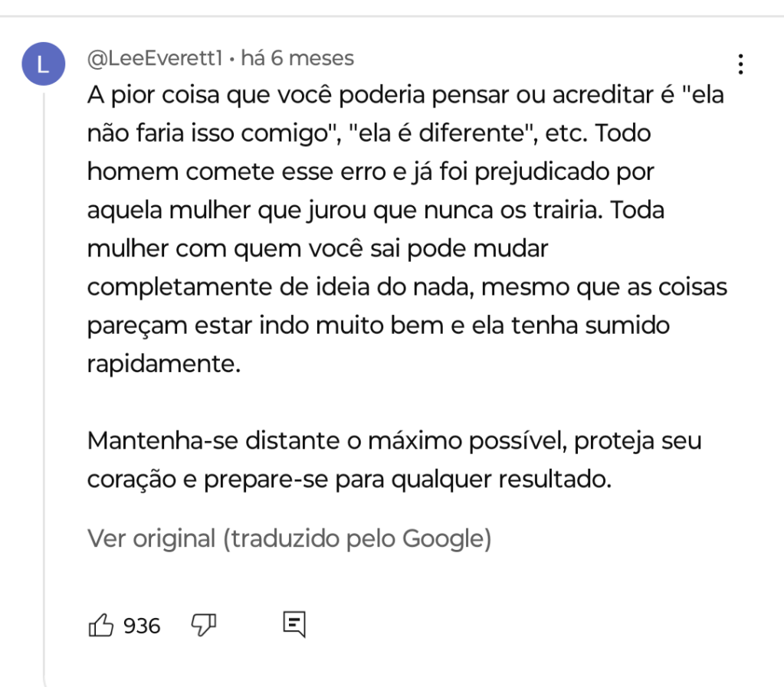Click the word "rapidamente" in the comment

point(163,364)
